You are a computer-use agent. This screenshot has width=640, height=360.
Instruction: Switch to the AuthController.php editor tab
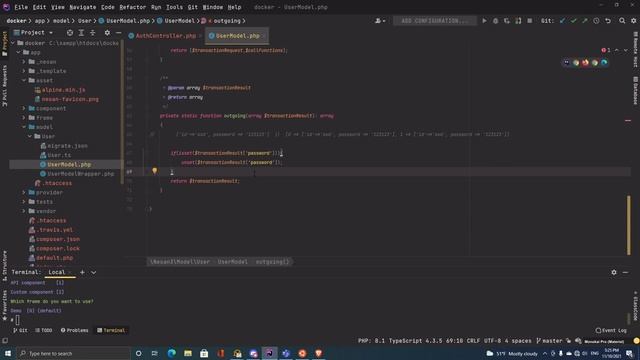click(165, 36)
